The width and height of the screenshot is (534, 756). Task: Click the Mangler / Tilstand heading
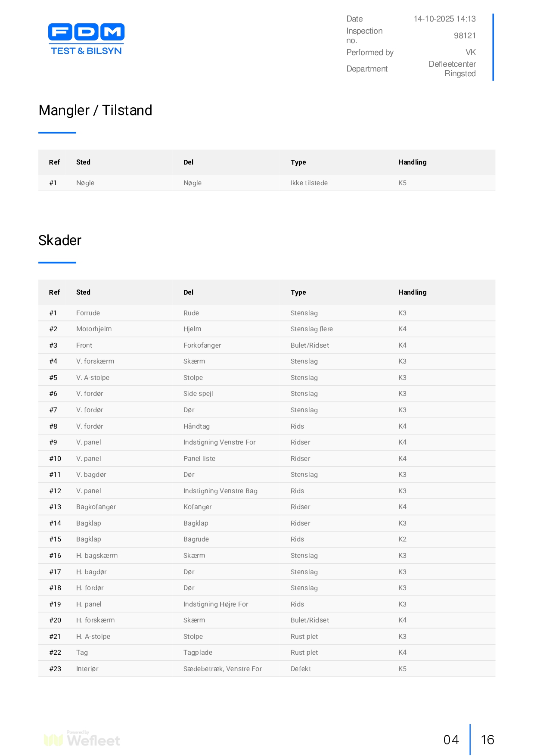point(95,110)
